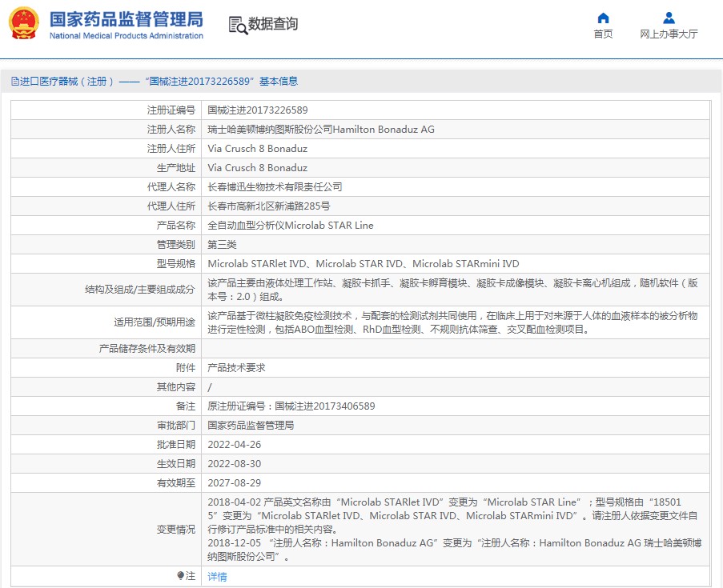Click the blue house home icon
Image resolution: width=723 pixels, height=588 pixels.
603,18
